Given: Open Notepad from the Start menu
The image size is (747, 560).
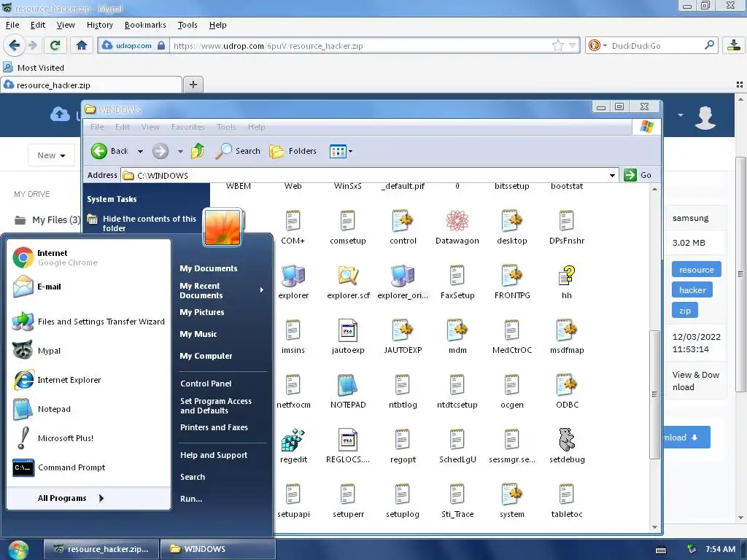Looking at the screenshot, I should 88,409.
